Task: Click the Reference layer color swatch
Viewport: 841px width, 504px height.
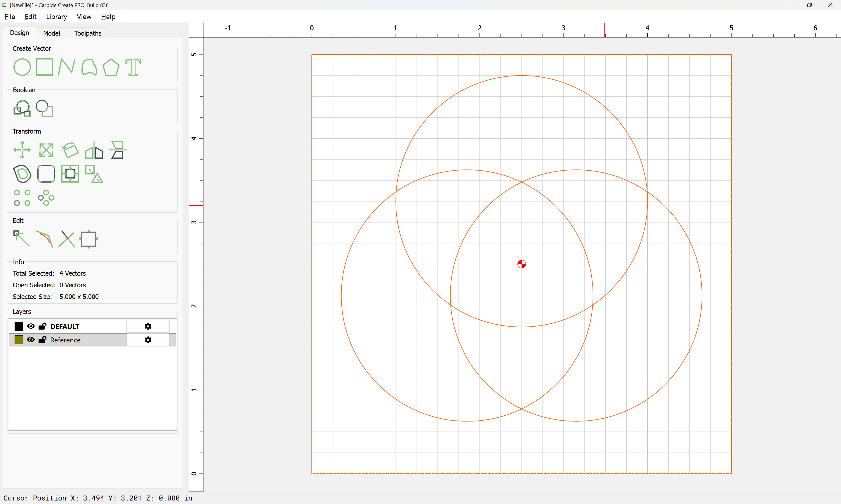Action: [19, 339]
